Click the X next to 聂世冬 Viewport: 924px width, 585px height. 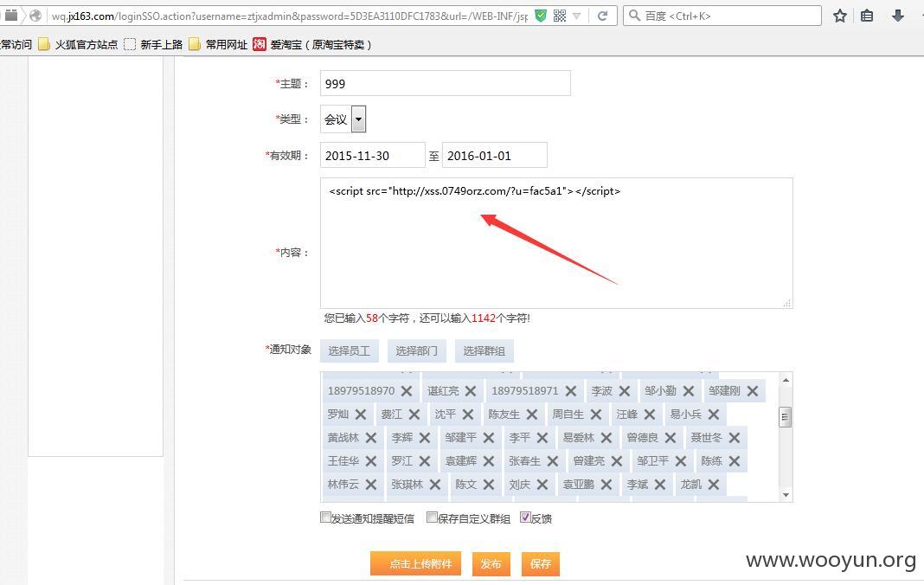(x=734, y=438)
